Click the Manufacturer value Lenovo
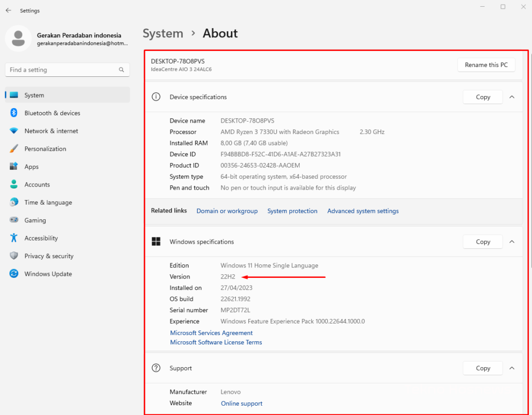Screen dimensions: 532x415 click(231, 392)
